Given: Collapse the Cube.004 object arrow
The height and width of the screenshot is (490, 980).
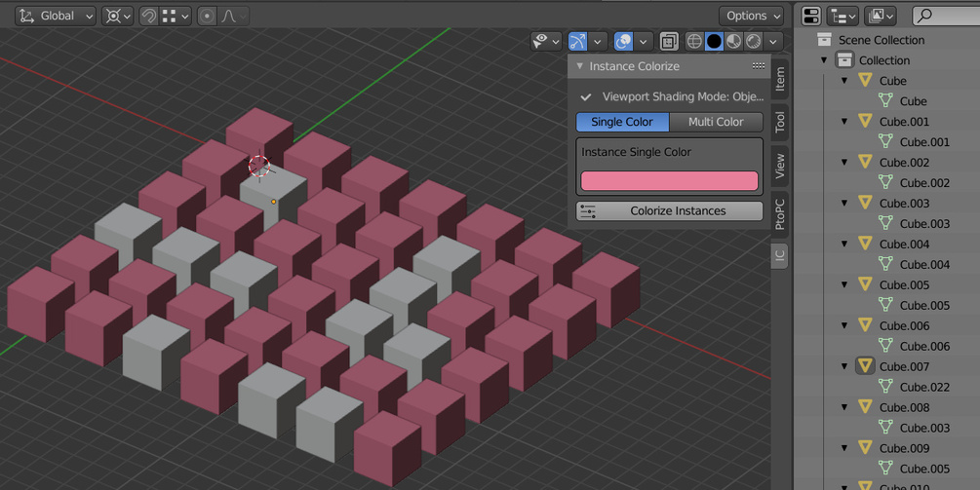Looking at the screenshot, I should [844, 245].
